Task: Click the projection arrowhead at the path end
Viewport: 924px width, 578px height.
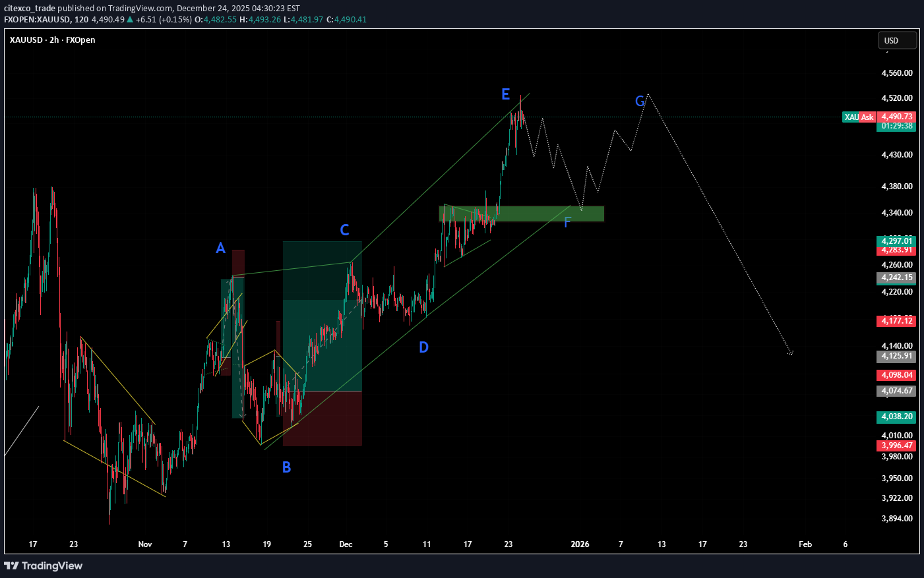Action: pos(790,353)
